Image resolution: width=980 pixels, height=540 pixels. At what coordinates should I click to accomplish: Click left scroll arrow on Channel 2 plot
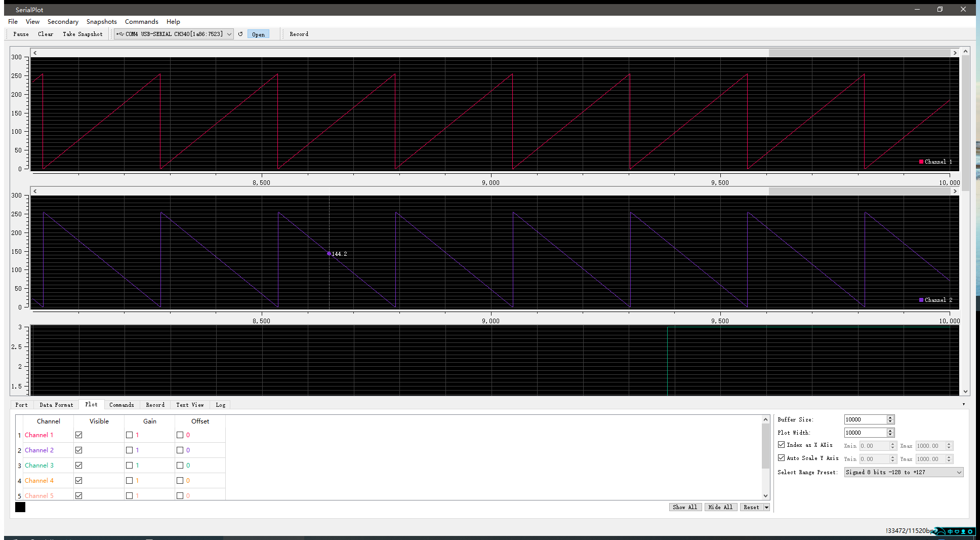click(35, 191)
